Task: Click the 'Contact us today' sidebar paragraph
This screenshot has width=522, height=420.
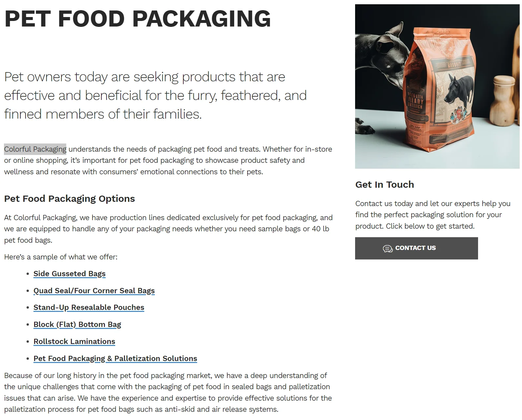Action: pyautogui.click(x=433, y=215)
